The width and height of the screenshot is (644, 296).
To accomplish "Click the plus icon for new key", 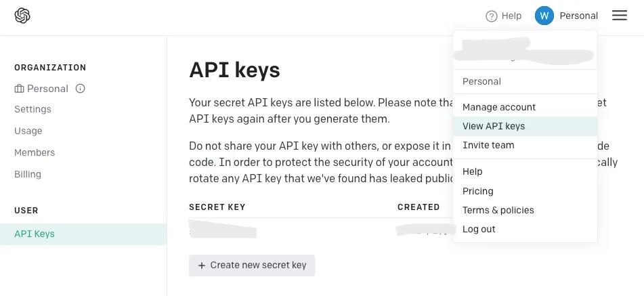I will [202, 266].
